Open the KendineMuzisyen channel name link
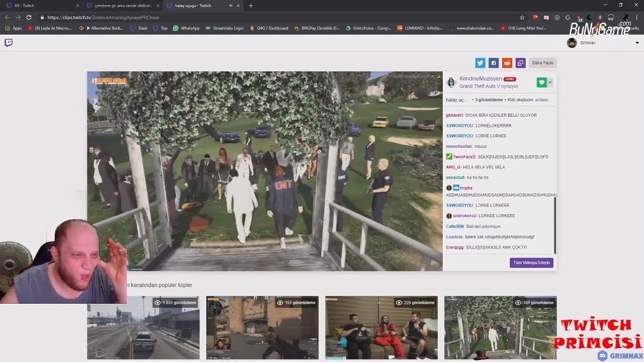Image resolution: width=644 pixels, height=362 pixels. coord(480,79)
